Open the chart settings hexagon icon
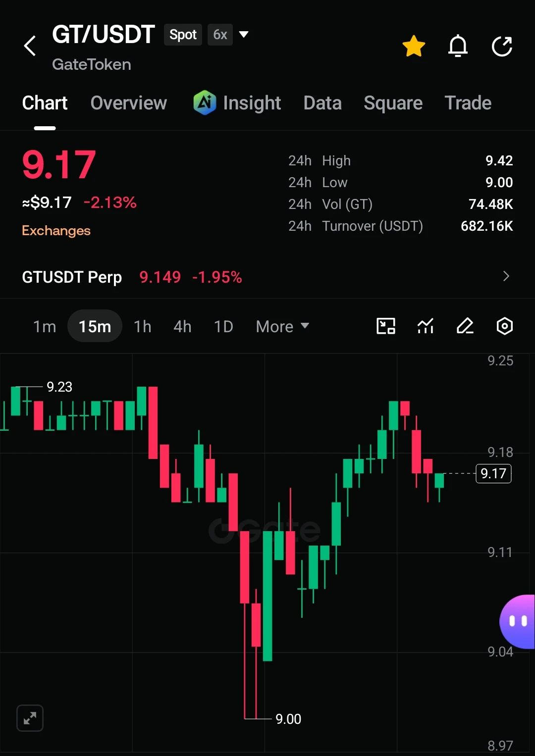Viewport: 535px width, 756px height. point(504,326)
